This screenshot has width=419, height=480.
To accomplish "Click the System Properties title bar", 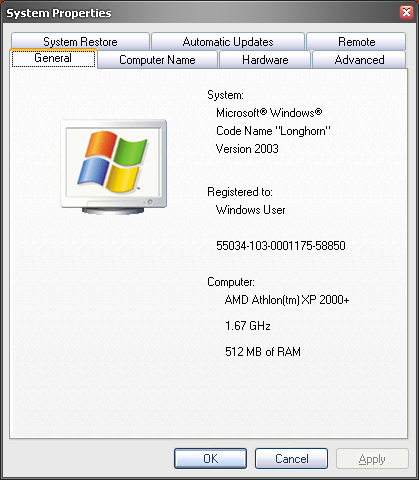I will (200, 13).
